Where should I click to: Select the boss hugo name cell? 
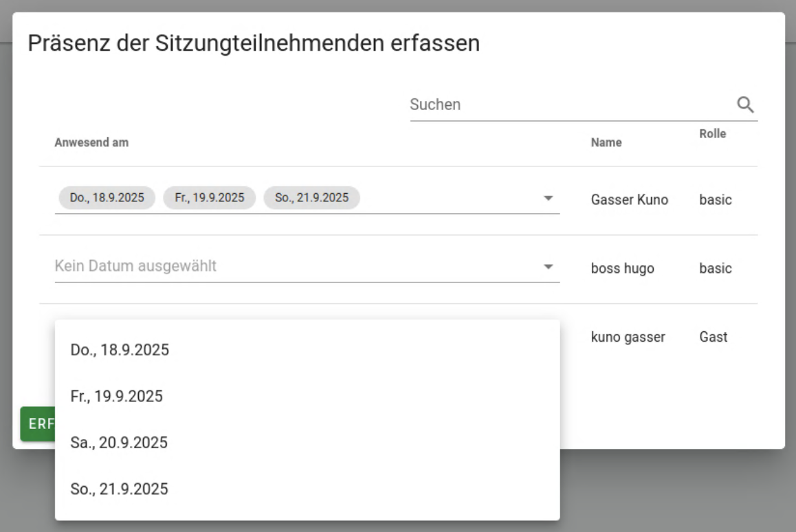(x=622, y=269)
